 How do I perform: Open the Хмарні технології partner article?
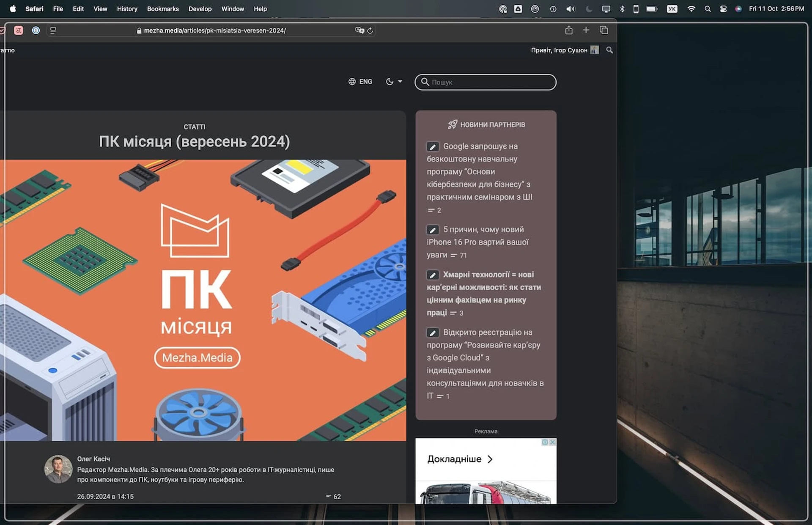point(484,293)
